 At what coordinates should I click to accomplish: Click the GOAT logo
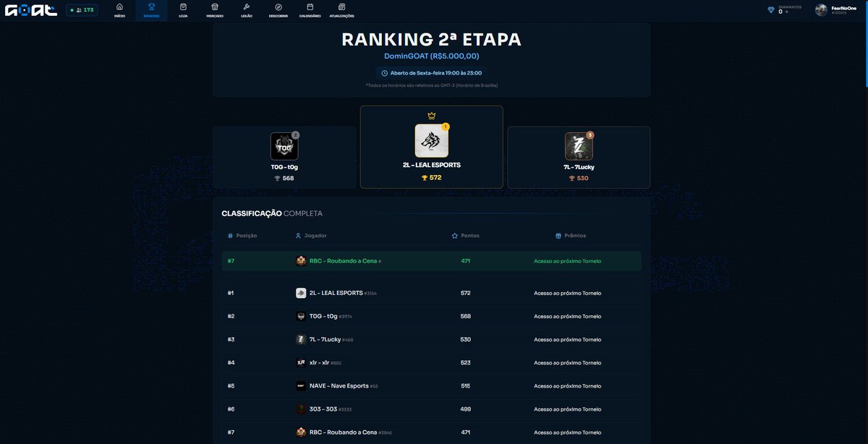tap(30, 10)
